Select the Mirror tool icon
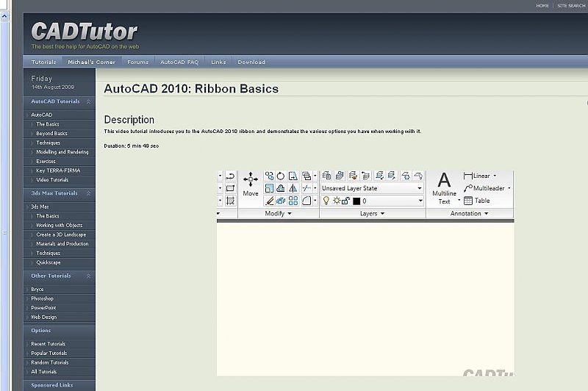The height and width of the screenshot is (391, 588). tap(293, 188)
